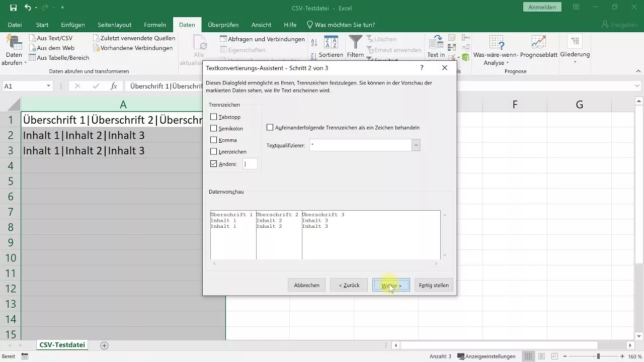Click Fertig stellen to finish the wizard

coord(433,285)
